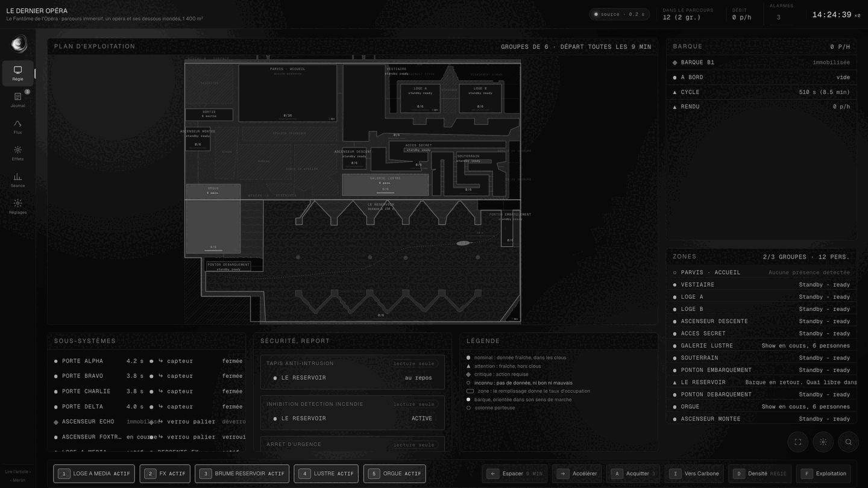Screen dimensions: 868x488
Task: Click the 14:24:39 clock in the header
Action: coord(832,14)
